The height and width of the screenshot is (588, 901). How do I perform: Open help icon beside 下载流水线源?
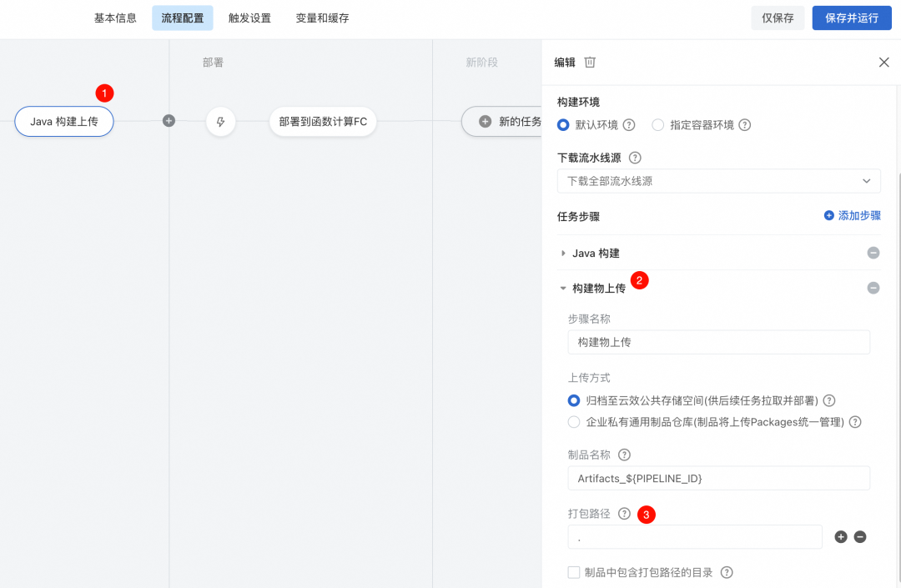[x=635, y=158]
